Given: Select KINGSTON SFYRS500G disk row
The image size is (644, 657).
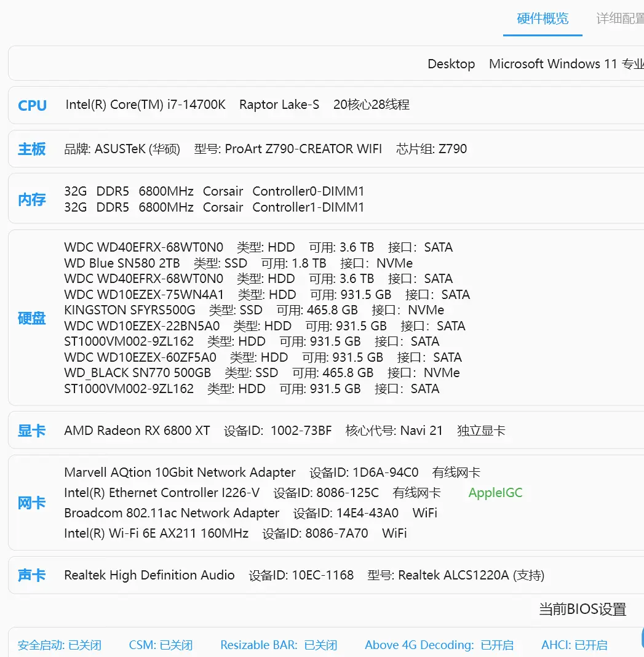Looking at the screenshot, I should click(254, 310).
